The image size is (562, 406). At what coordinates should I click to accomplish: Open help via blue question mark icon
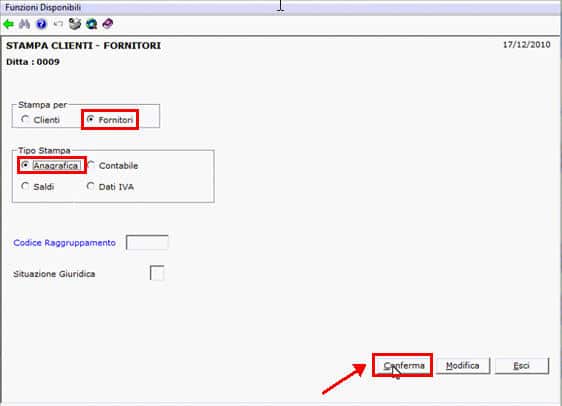41,24
